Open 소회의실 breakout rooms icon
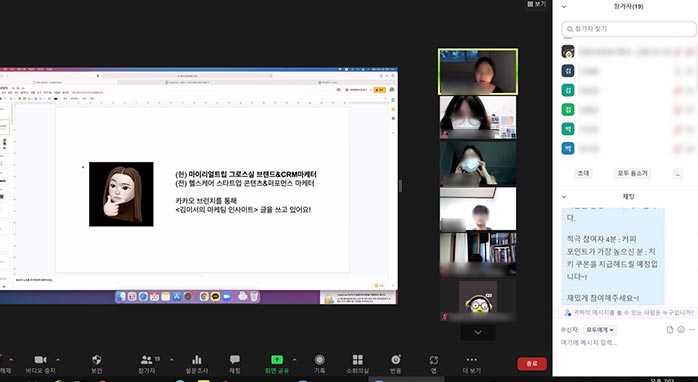 click(357, 359)
